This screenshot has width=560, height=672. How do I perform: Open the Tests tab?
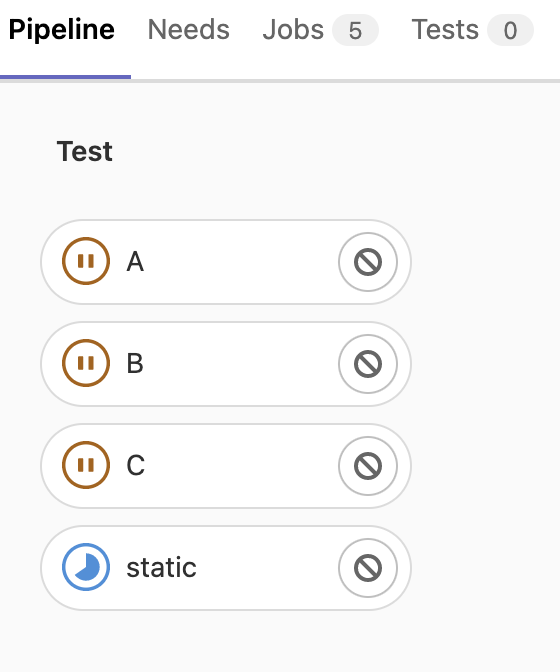pos(472,30)
